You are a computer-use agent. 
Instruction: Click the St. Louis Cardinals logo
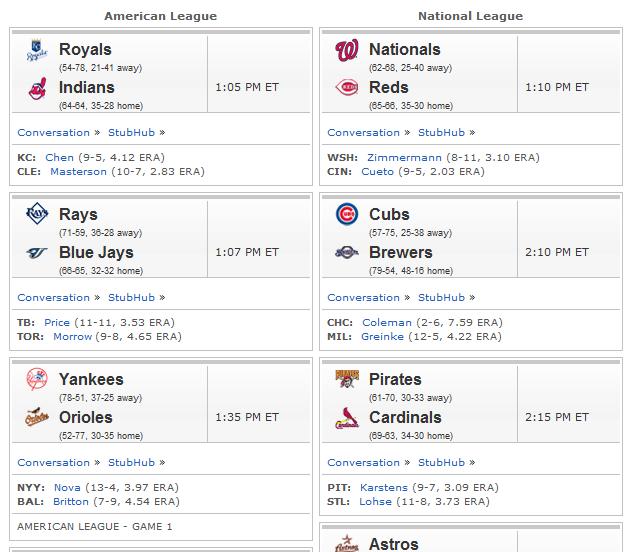(347, 418)
